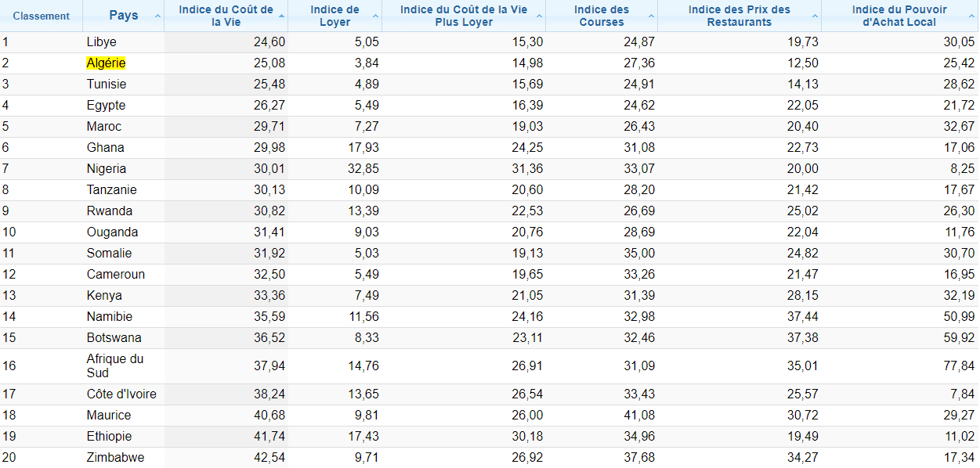
Task: Click sort arrow for Pouvoir d'Achat Local column
Action: 971,16
